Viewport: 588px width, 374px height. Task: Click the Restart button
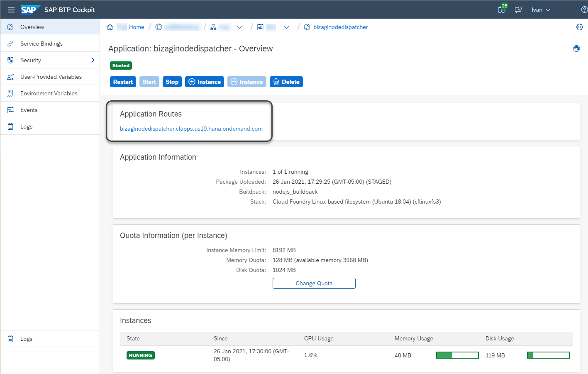pyautogui.click(x=123, y=82)
